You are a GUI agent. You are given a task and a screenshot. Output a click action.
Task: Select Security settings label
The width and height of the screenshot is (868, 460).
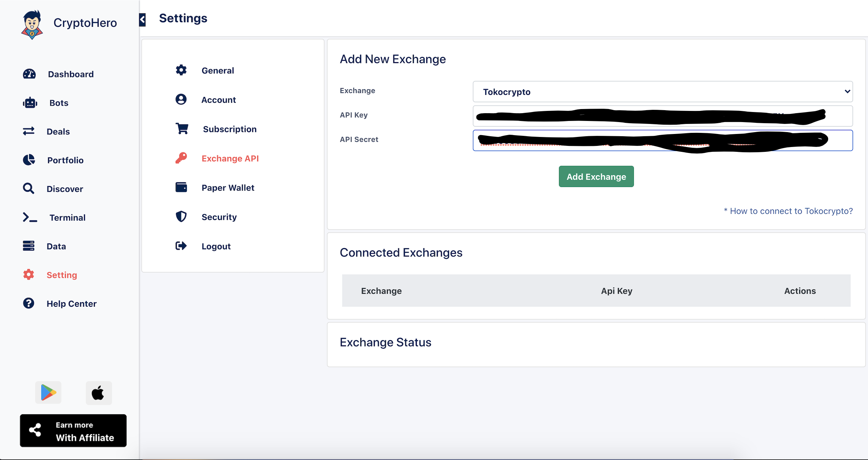[219, 217]
